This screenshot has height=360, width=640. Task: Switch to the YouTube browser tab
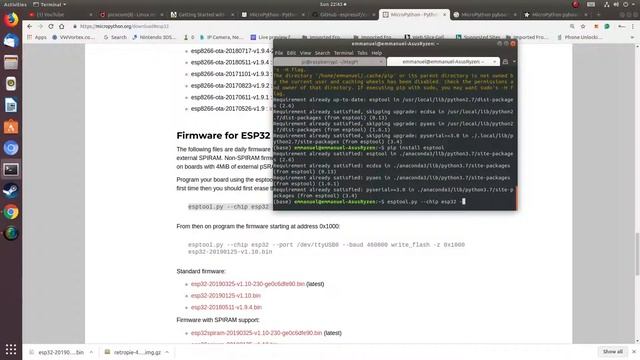[60, 15]
